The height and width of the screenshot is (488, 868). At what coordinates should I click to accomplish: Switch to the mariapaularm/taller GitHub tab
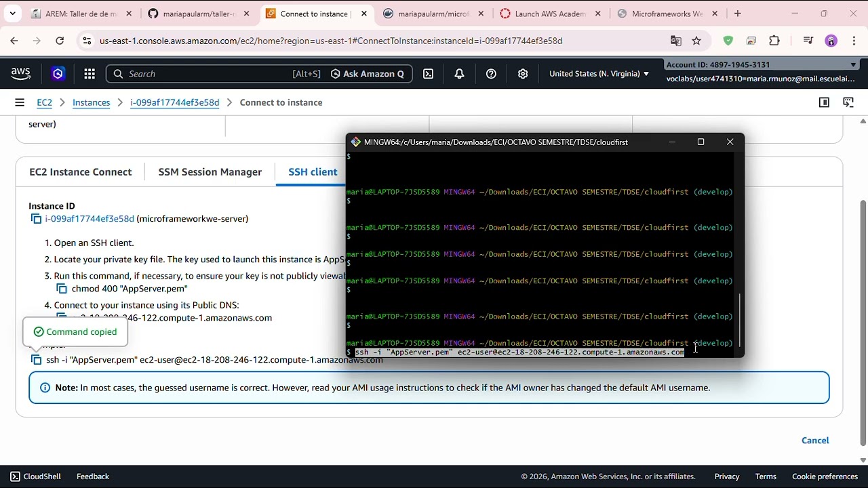[199, 14]
